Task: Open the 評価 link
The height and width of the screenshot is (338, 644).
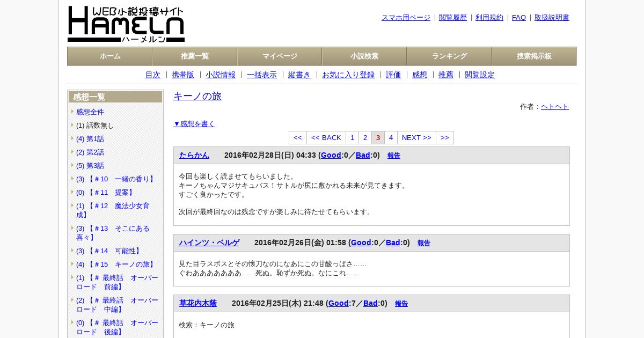Action: pyautogui.click(x=393, y=75)
